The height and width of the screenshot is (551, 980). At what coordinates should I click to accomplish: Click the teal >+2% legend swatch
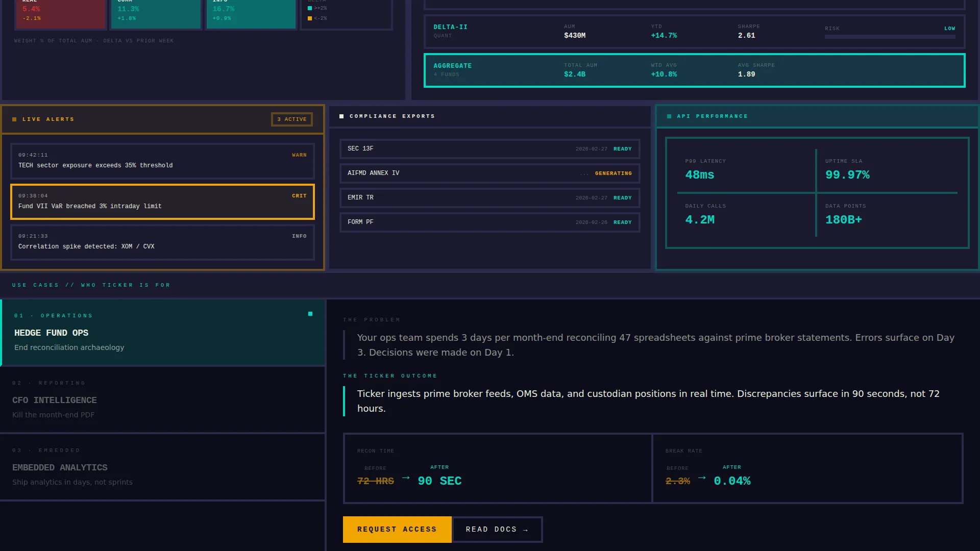[x=310, y=8]
